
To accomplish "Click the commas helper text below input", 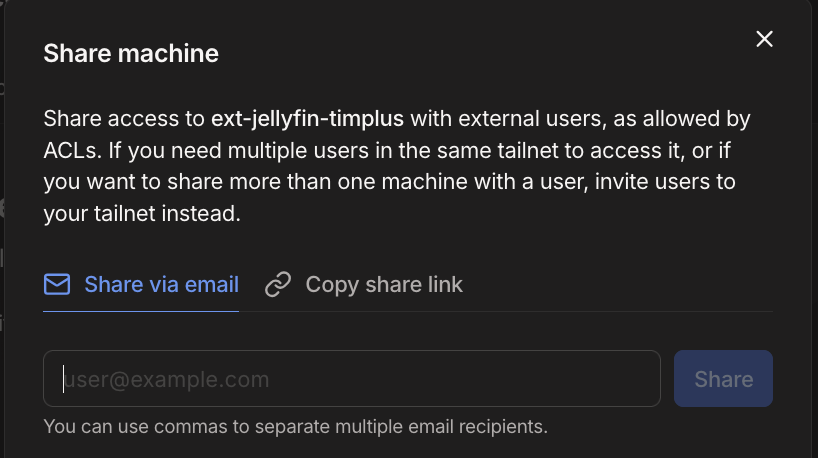I will pyautogui.click(x=296, y=427).
